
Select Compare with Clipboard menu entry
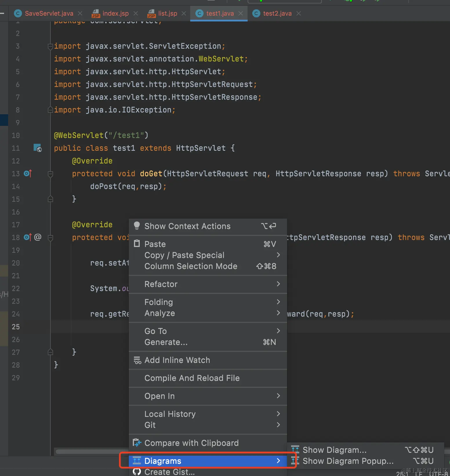click(208, 443)
